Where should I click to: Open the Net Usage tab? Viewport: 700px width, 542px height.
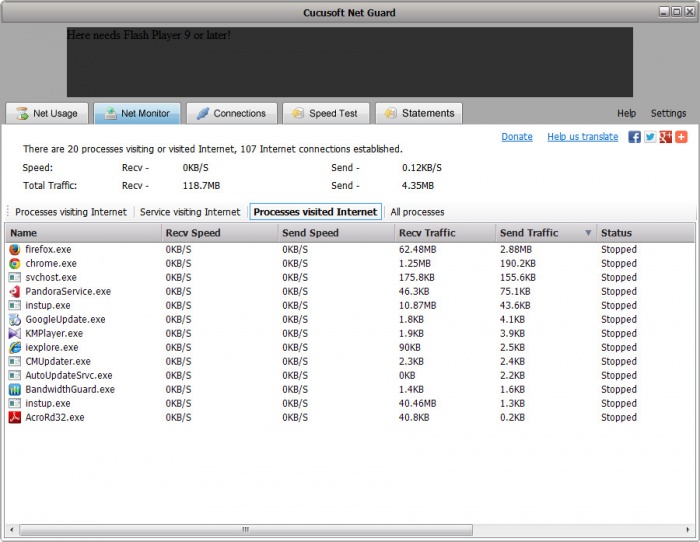47,113
